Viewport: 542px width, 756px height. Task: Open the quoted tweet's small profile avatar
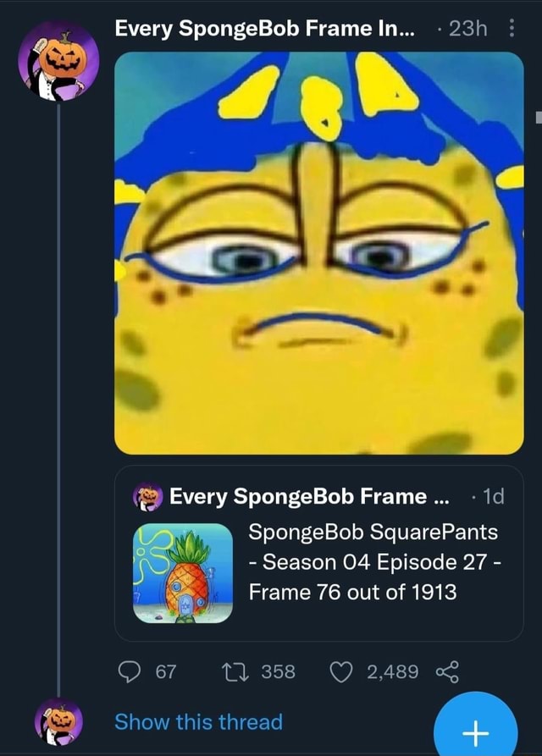coord(147,494)
